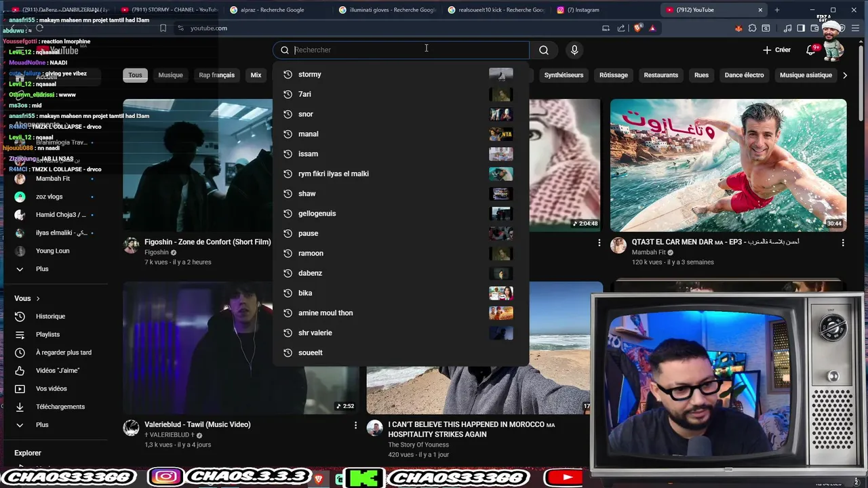Open more options for QTA3T EL CAR video
This screenshot has width=868, height=488.
click(x=843, y=243)
